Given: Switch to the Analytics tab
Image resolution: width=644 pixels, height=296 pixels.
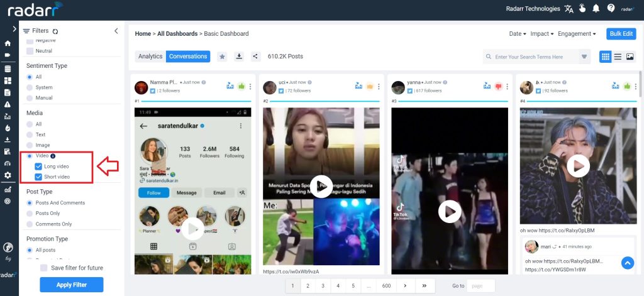Looking at the screenshot, I should pyautogui.click(x=150, y=57).
